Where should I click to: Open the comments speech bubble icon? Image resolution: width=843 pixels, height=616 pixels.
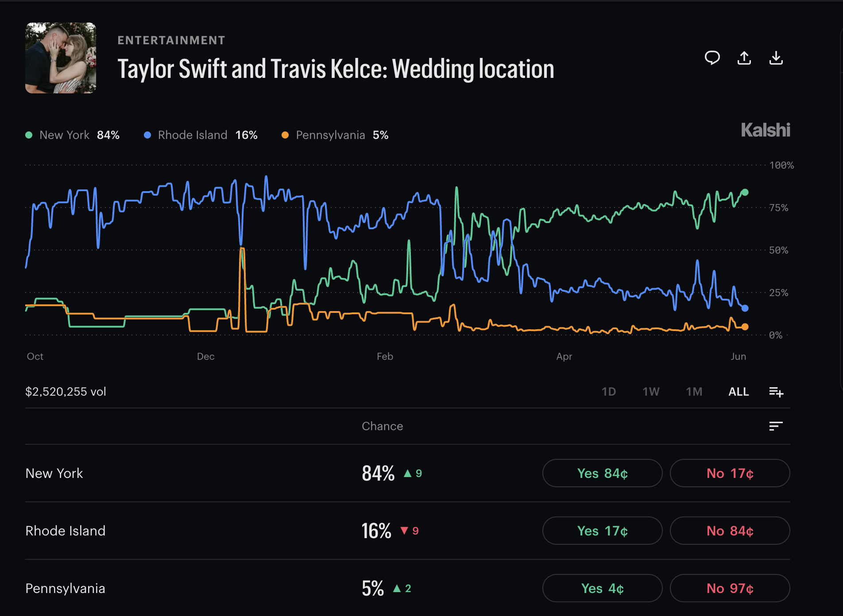point(712,58)
